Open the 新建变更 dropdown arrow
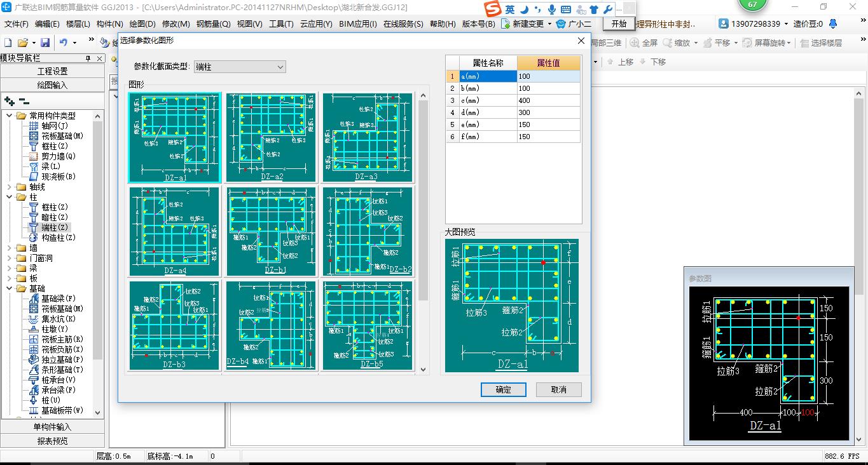 click(549, 24)
